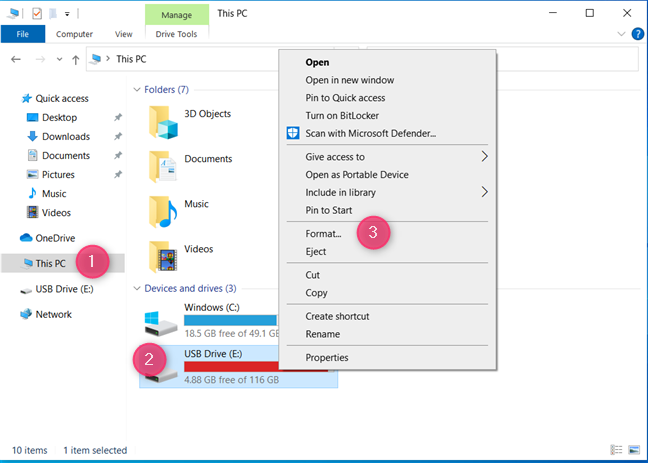Open the File ribbon tab
This screenshot has height=463, width=648.
(x=23, y=34)
